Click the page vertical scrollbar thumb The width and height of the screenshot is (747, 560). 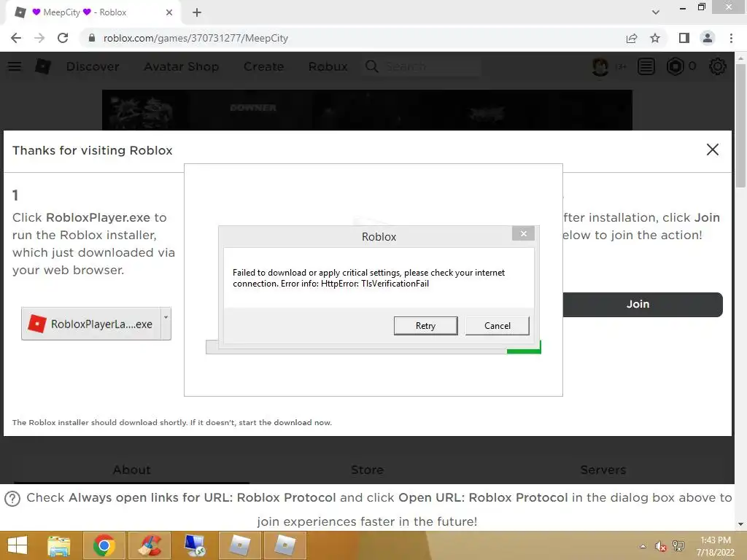click(740, 125)
